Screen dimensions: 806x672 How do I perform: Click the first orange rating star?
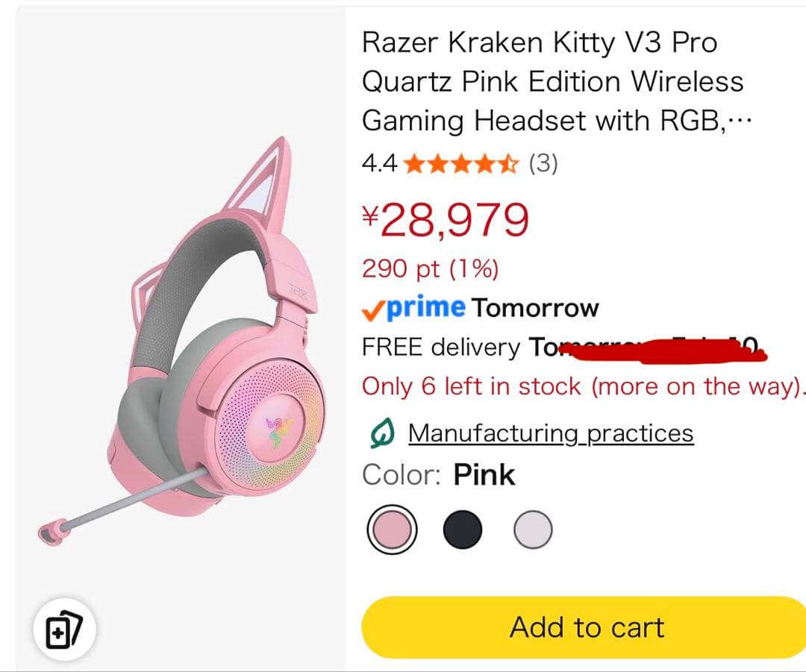tap(415, 163)
